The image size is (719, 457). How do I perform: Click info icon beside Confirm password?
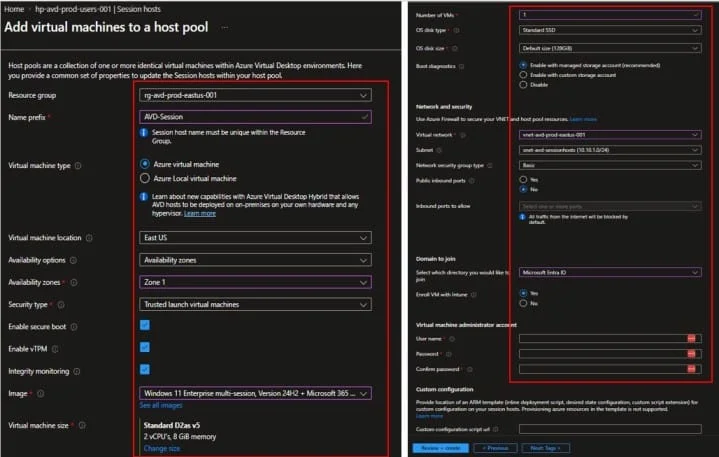click(470, 369)
